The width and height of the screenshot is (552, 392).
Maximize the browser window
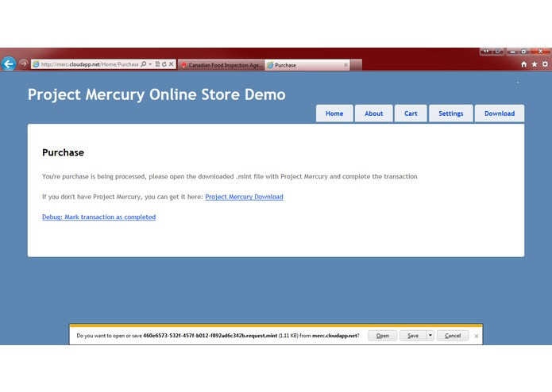pyautogui.click(x=524, y=52)
